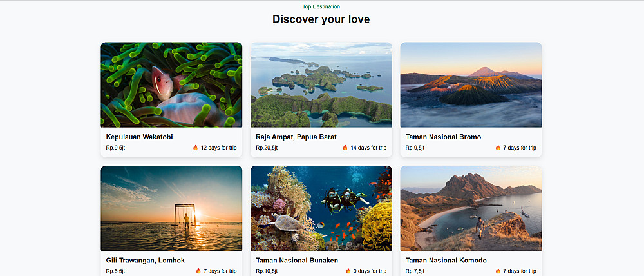This screenshot has width=644, height=276.
Task: Click the Top Destination label
Action: pyautogui.click(x=321, y=6)
